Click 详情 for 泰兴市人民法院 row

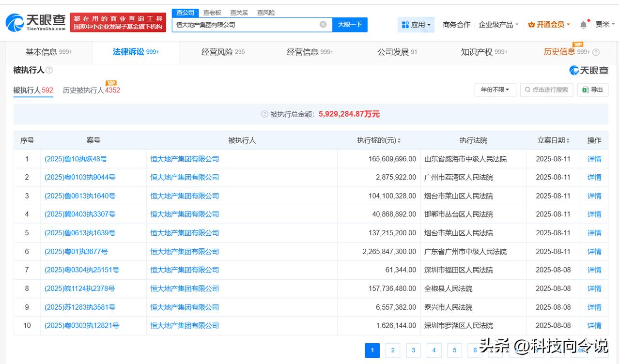coord(594,307)
